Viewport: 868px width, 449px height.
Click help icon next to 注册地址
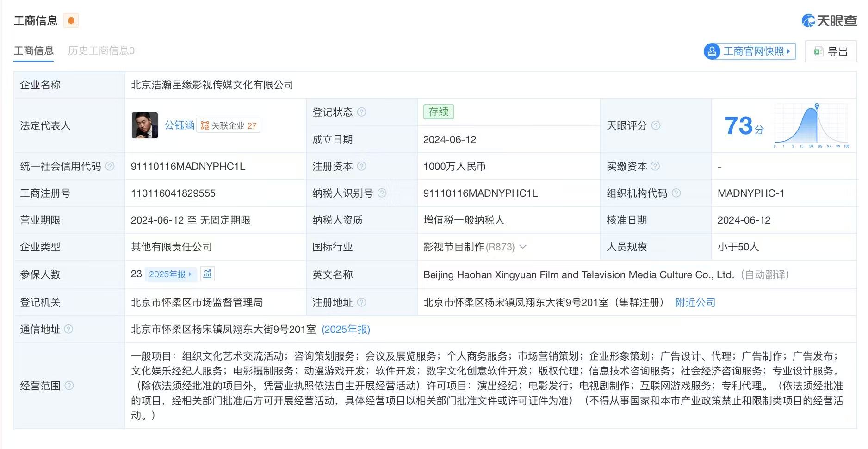pos(362,302)
